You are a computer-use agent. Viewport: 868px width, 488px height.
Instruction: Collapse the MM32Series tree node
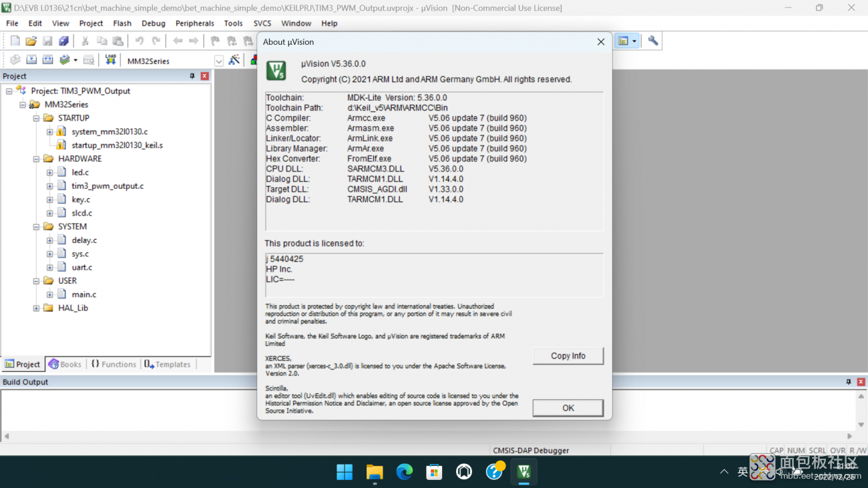coord(23,105)
